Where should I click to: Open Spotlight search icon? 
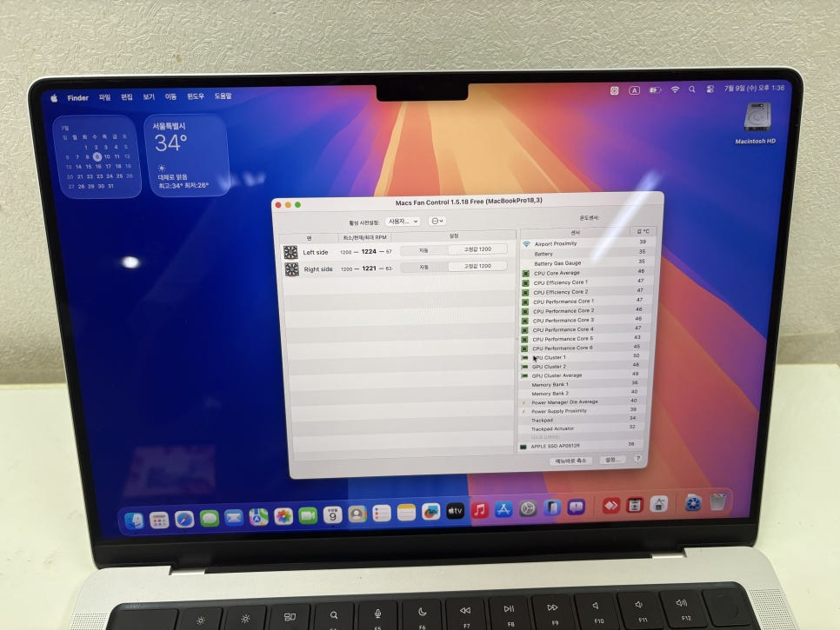tap(692, 90)
